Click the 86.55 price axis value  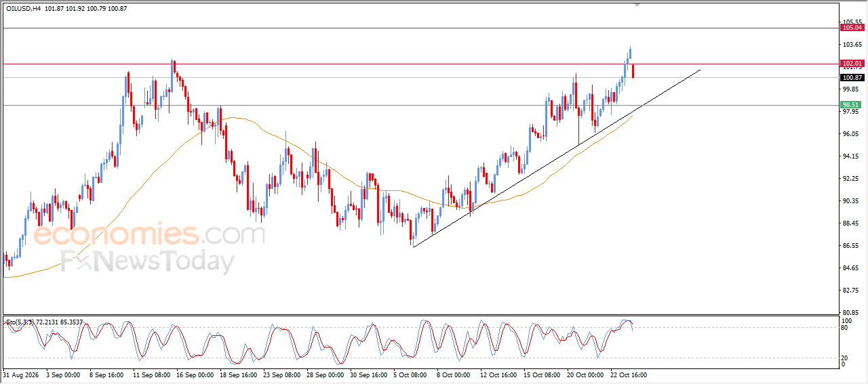pos(852,246)
